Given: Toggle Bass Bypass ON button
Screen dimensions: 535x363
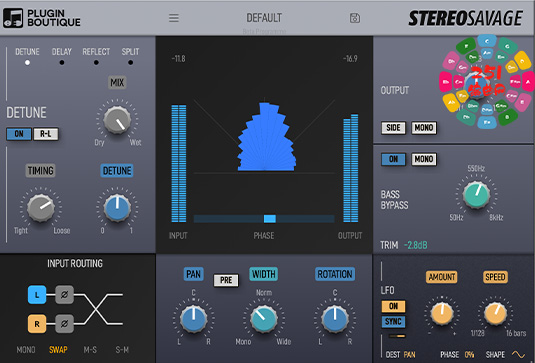Looking at the screenshot, I should coord(393,159).
